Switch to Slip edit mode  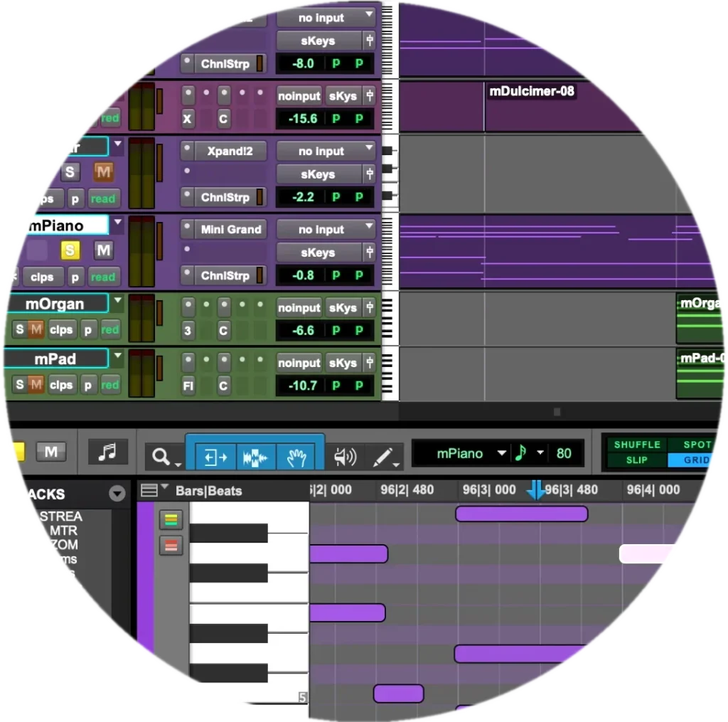(x=636, y=460)
